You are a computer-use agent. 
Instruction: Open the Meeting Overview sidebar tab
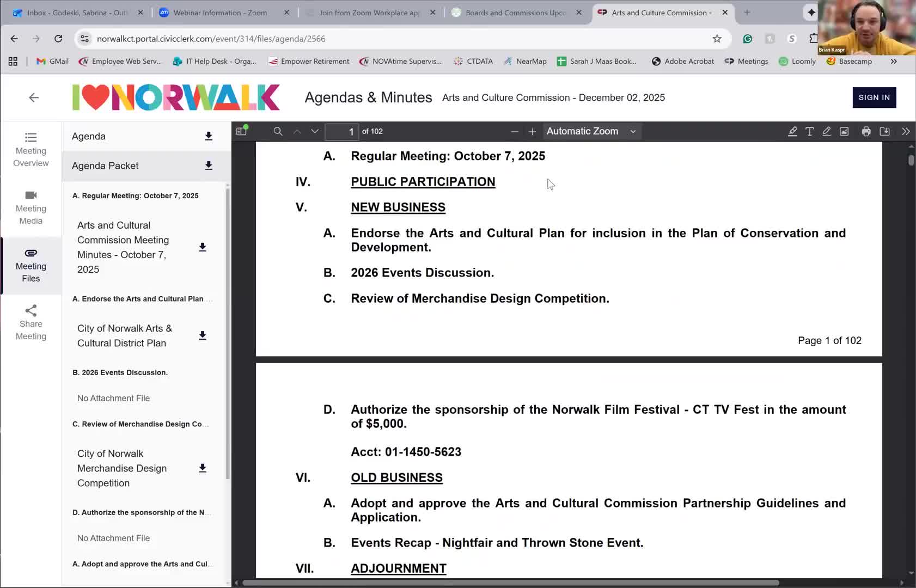click(31, 150)
